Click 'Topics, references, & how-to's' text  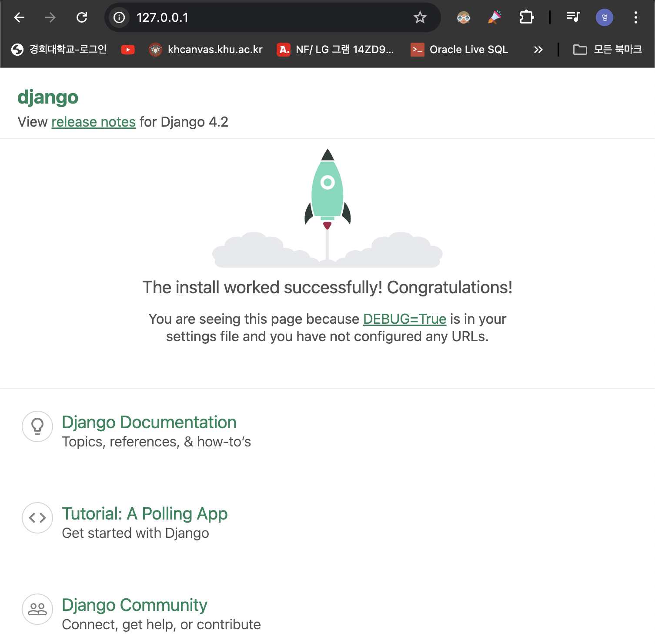click(157, 442)
